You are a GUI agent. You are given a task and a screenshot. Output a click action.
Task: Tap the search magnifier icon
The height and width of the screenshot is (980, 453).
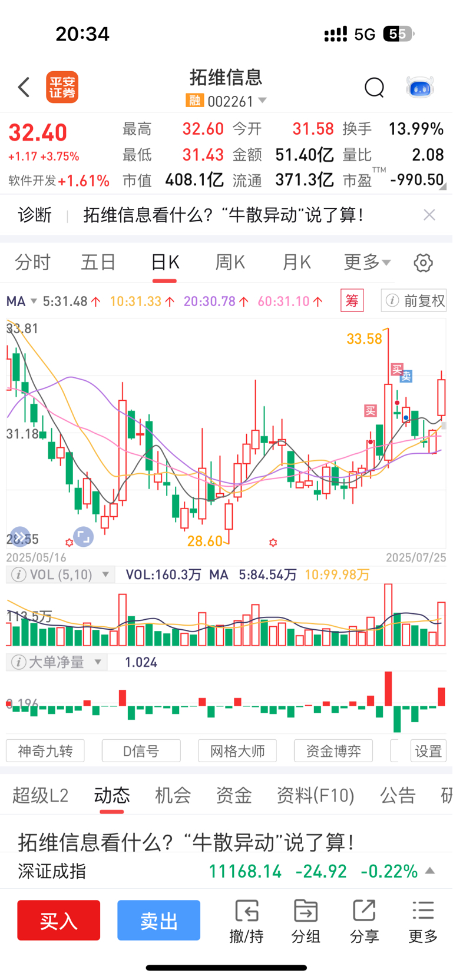tap(374, 88)
